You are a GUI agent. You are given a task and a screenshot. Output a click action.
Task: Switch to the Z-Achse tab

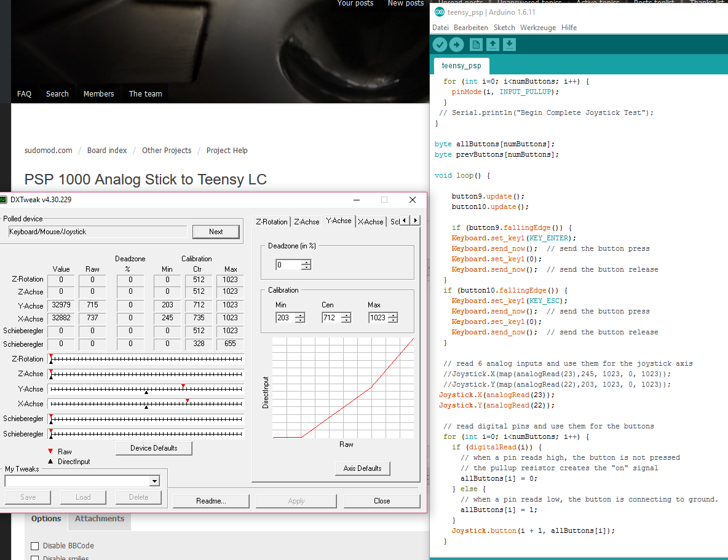tap(306, 222)
